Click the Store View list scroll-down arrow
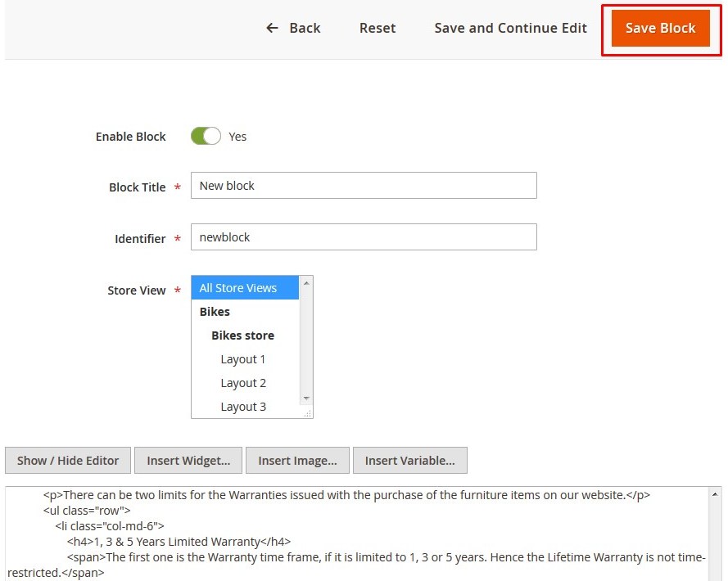Viewport: 728px width, 581px height. pos(306,399)
